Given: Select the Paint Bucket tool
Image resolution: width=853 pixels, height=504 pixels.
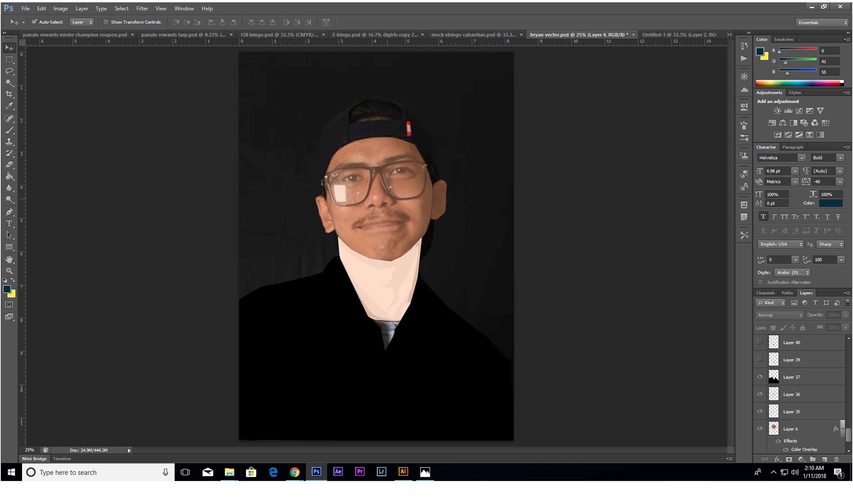Looking at the screenshot, I should pyautogui.click(x=9, y=176).
